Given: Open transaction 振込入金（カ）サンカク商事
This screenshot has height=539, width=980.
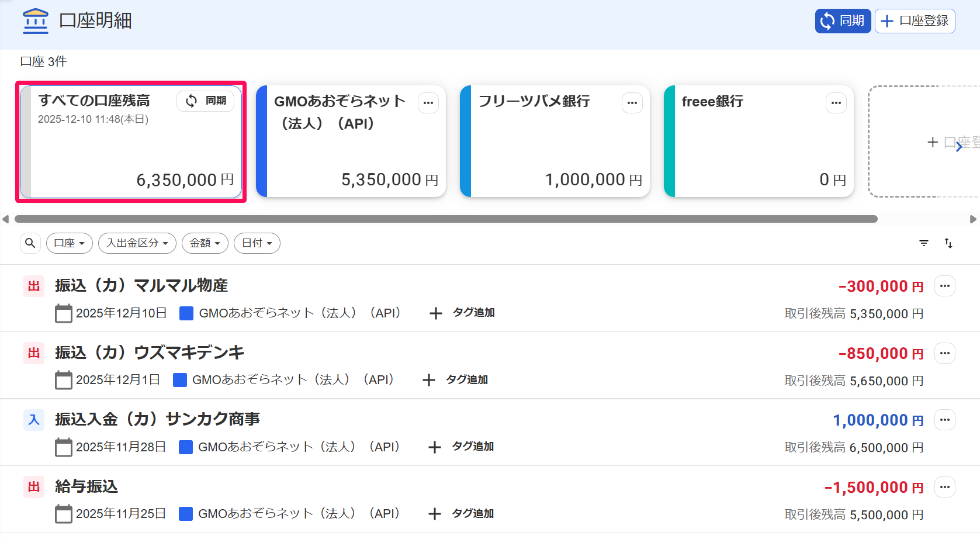Looking at the screenshot, I should pyautogui.click(x=158, y=419).
